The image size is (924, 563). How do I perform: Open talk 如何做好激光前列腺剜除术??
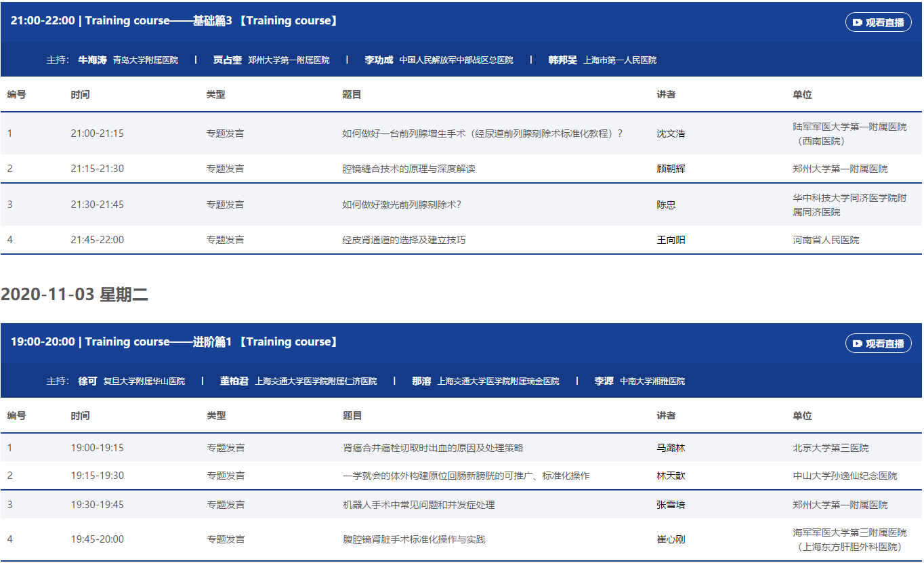[x=401, y=205]
